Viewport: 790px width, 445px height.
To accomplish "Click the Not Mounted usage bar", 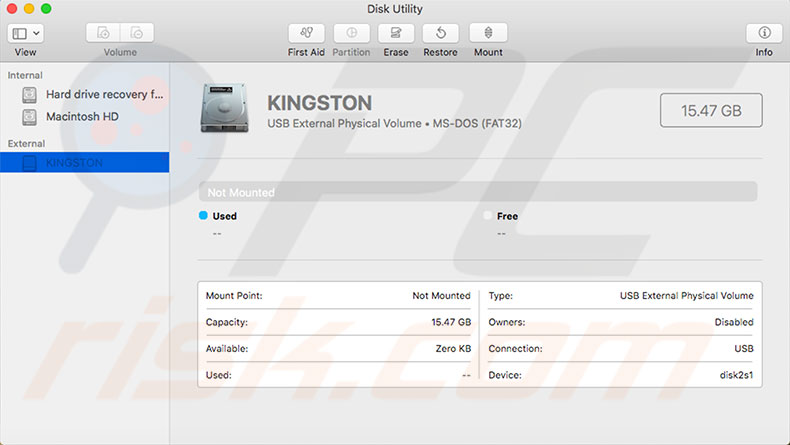I will tap(478, 192).
